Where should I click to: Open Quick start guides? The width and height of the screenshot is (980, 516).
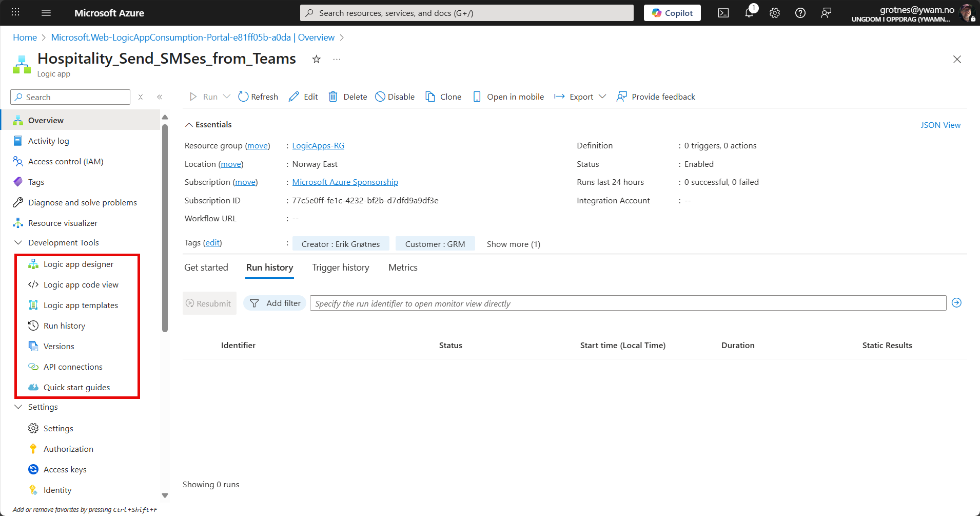tap(76, 387)
